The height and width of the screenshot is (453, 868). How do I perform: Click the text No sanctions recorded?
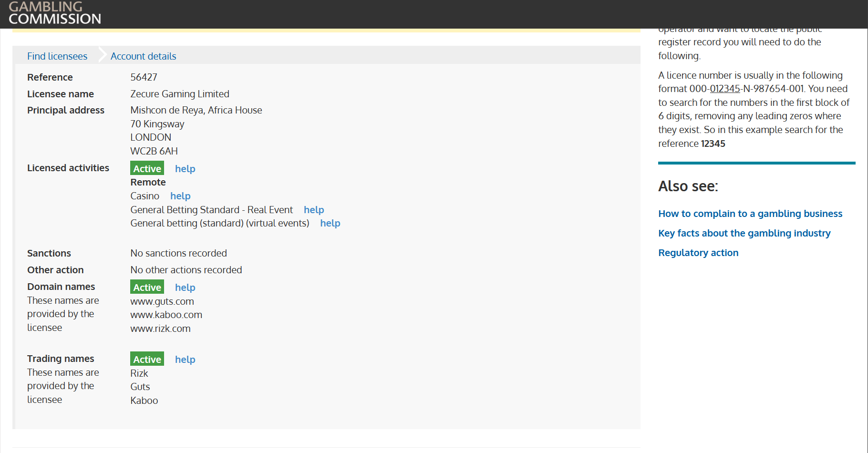click(178, 253)
